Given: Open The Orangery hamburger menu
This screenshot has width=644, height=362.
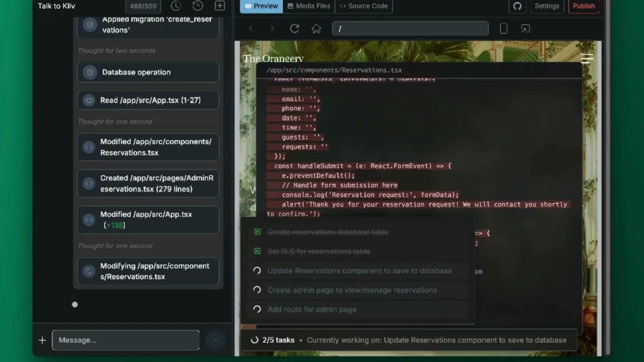Looking at the screenshot, I should (x=587, y=58).
